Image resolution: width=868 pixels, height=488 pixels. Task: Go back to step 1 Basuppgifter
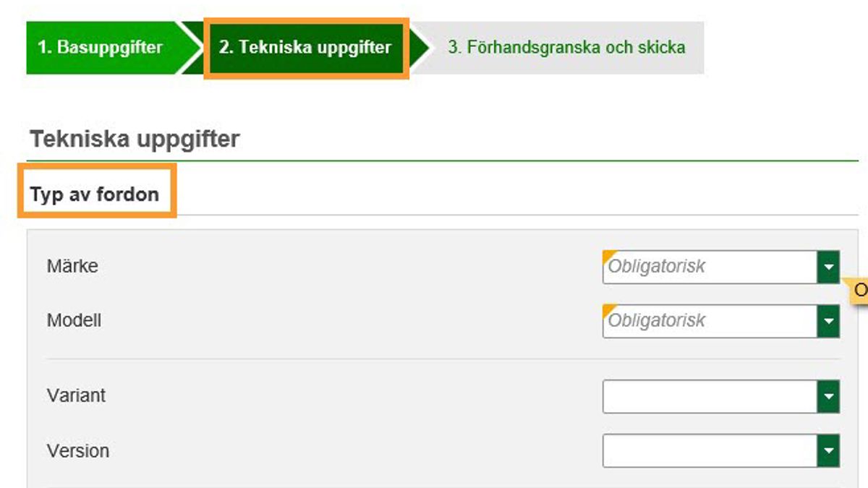(100, 48)
